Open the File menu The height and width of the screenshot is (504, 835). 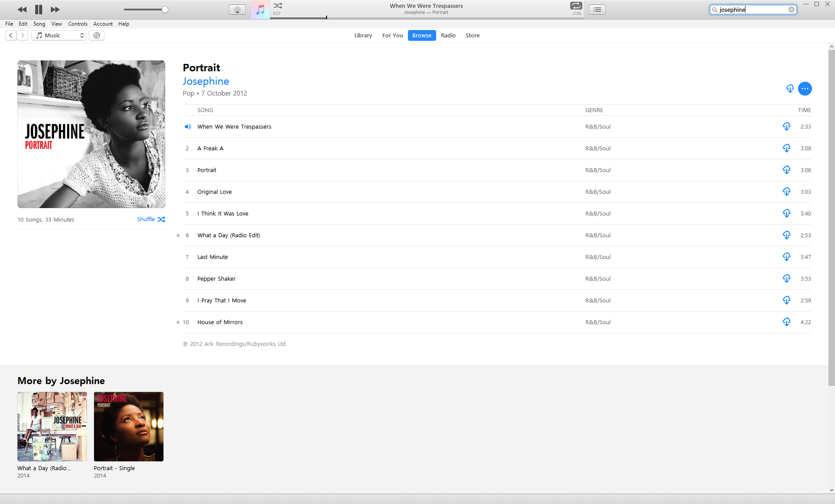pyautogui.click(x=9, y=24)
